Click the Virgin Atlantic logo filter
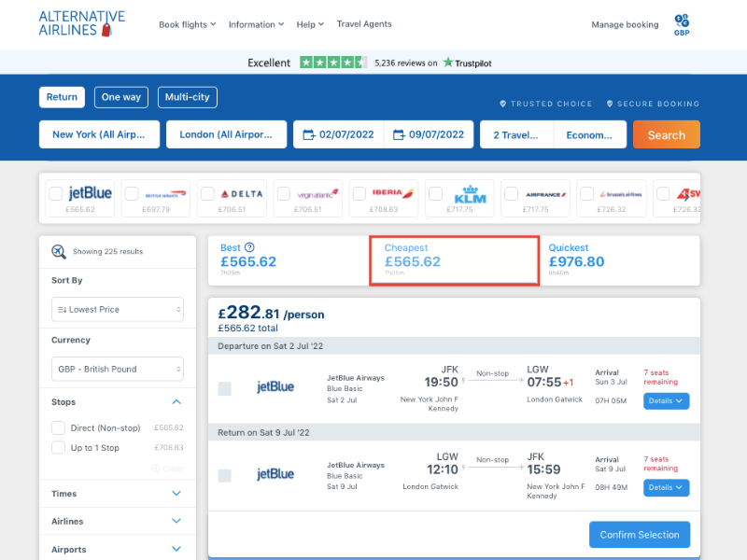Image resolution: width=747 pixels, height=560 pixels. click(317, 194)
